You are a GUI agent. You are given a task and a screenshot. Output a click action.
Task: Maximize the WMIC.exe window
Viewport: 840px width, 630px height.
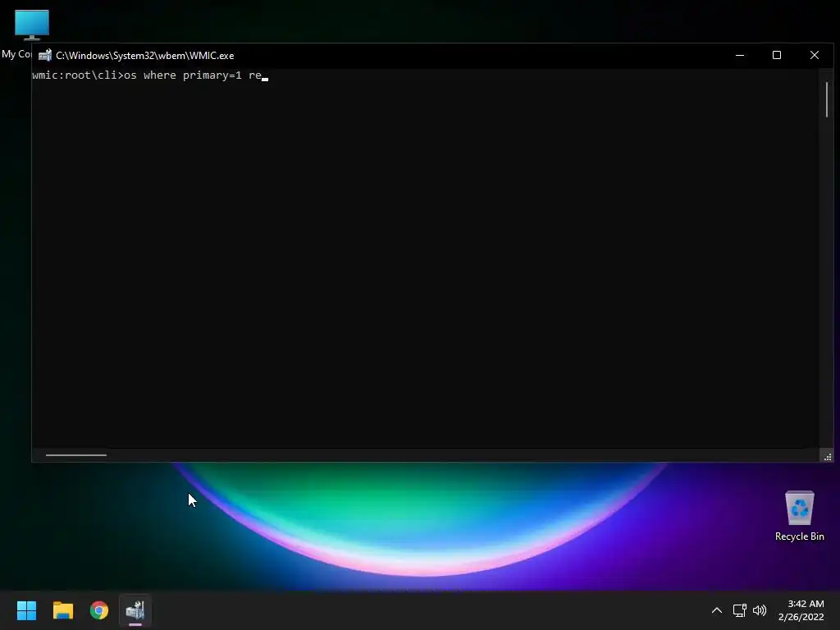point(777,55)
